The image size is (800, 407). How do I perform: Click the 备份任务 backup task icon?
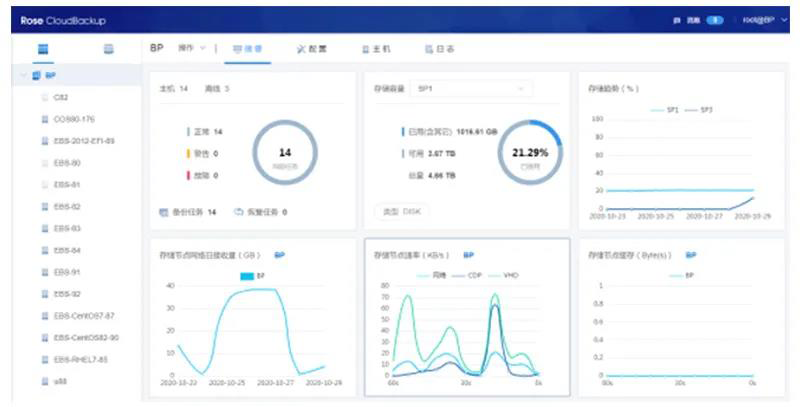pyautogui.click(x=164, y=212)
